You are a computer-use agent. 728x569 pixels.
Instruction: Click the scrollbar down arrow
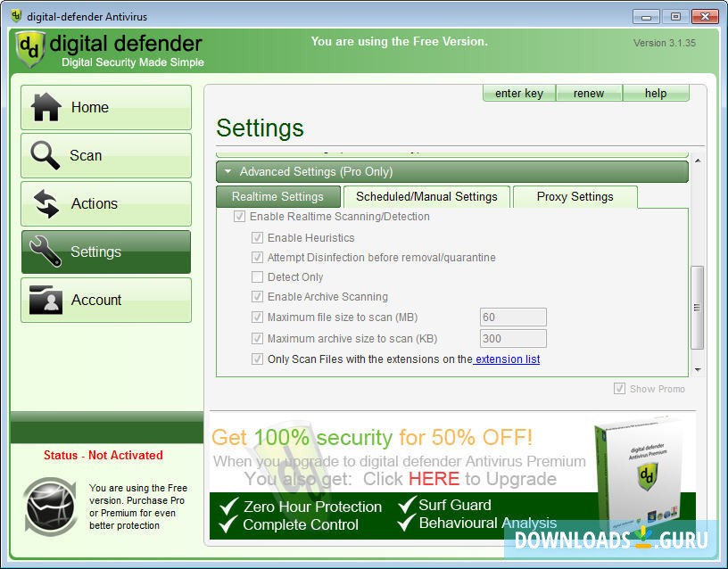click(698, 370)
